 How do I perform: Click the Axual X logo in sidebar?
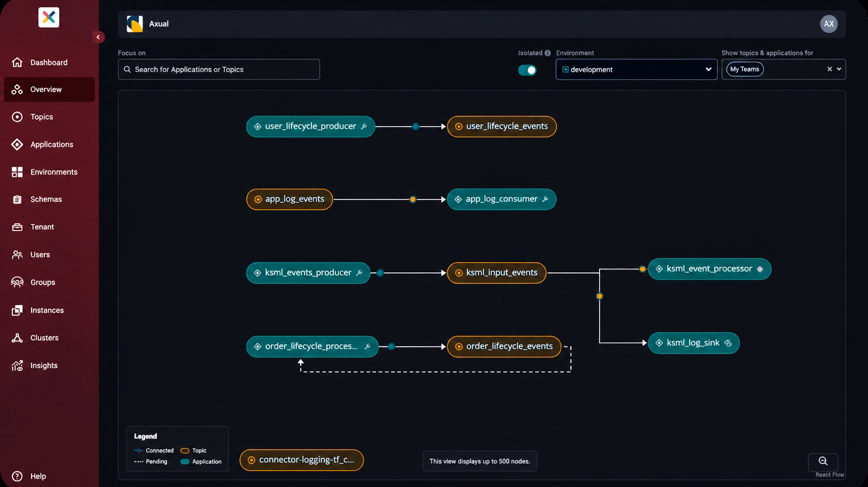(49, 18)
